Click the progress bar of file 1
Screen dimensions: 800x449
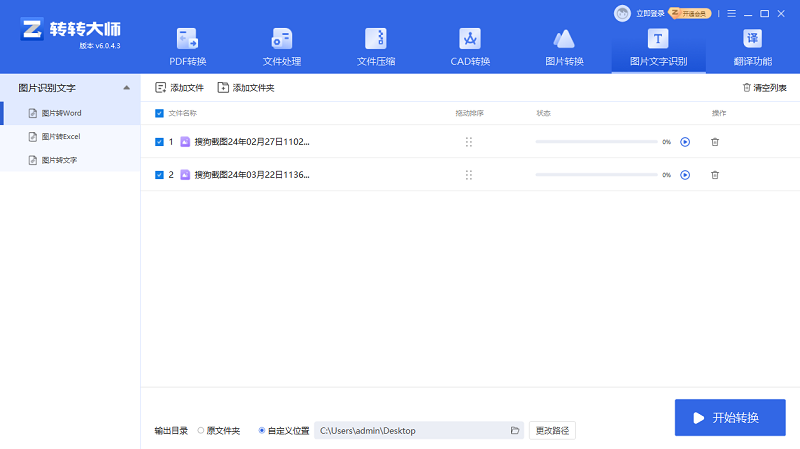click(596, 142)
